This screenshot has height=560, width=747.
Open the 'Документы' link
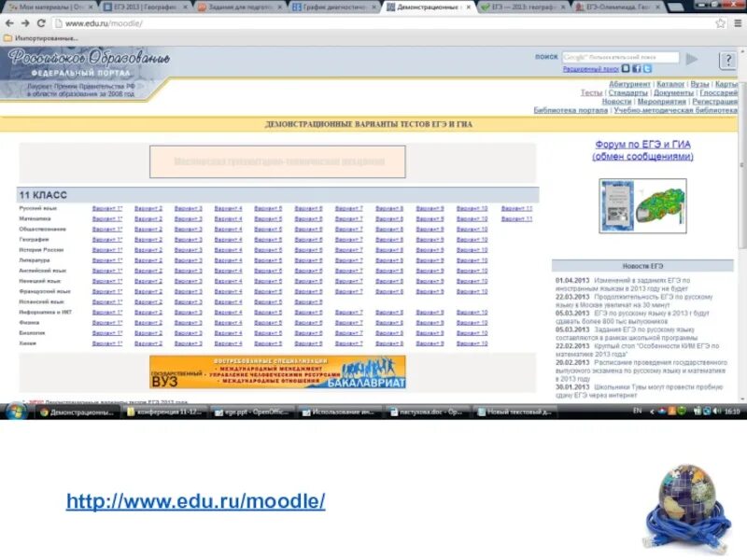673,92
